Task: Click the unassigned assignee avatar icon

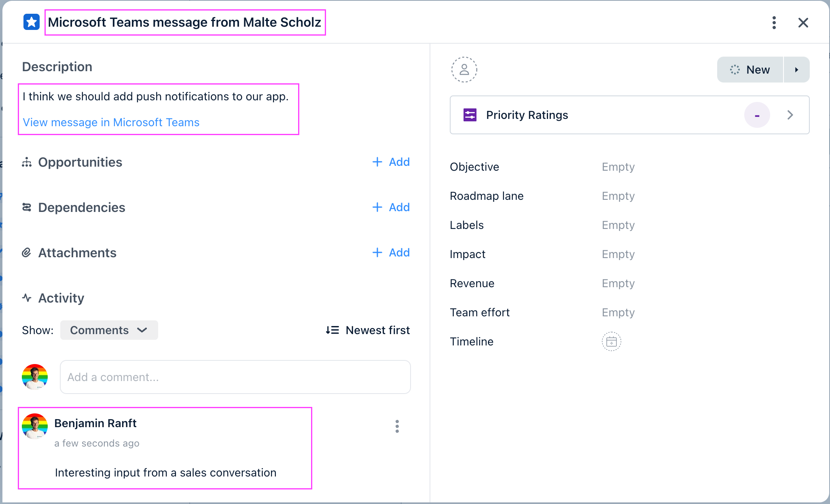Action: pyautogui.click(x=464, y=70)
